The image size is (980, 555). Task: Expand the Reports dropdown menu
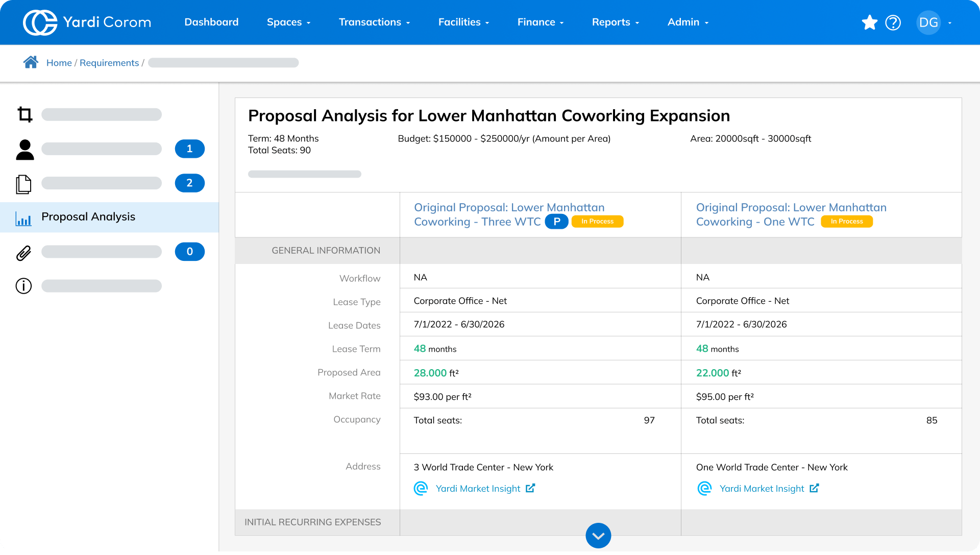click(615, 22)
